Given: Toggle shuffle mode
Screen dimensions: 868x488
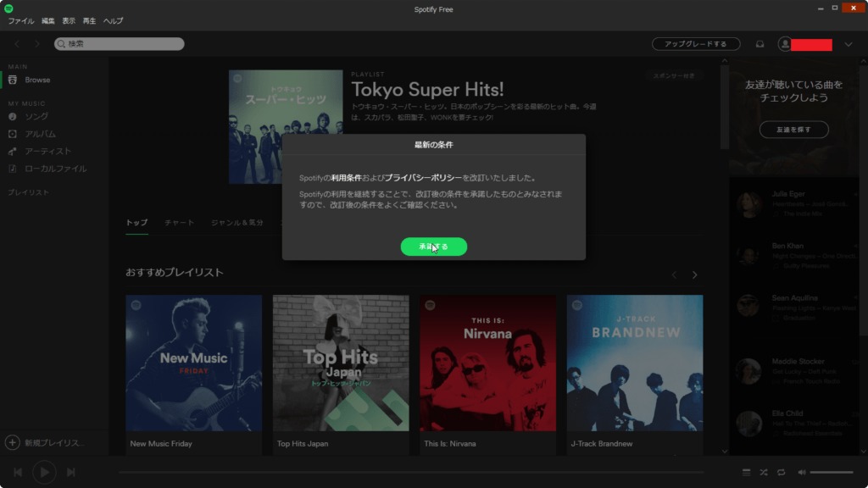Looking at the screenshot, I should [764, 472].
